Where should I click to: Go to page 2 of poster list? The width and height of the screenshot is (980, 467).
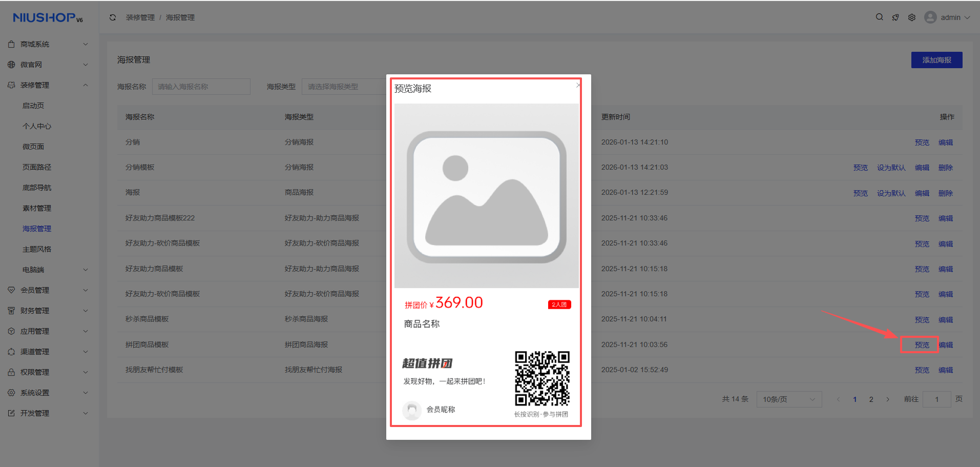[x=871, y=399]
